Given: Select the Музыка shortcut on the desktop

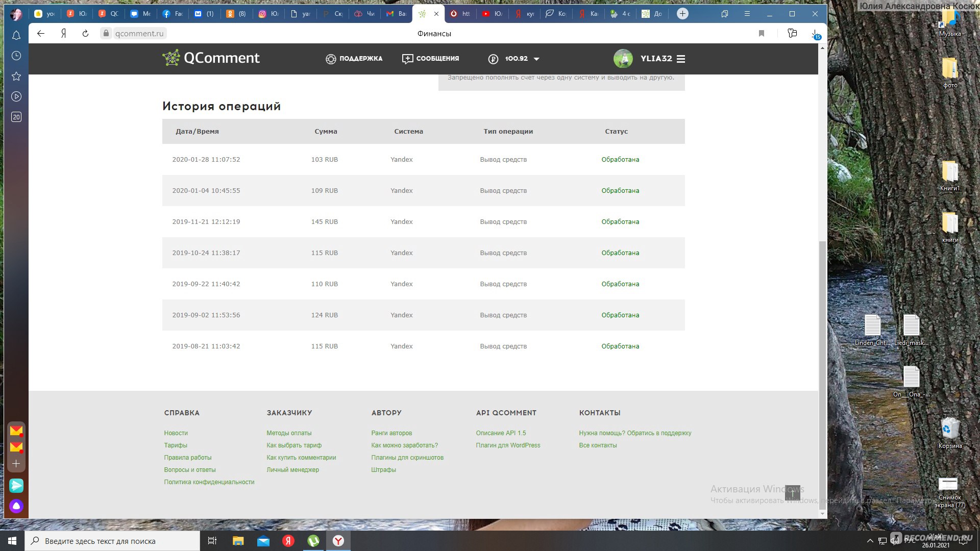Looking at the screenshot, I should 949,23.
